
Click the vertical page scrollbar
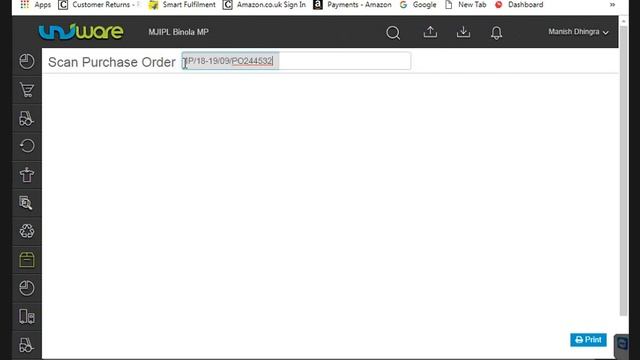coord(623,171)
